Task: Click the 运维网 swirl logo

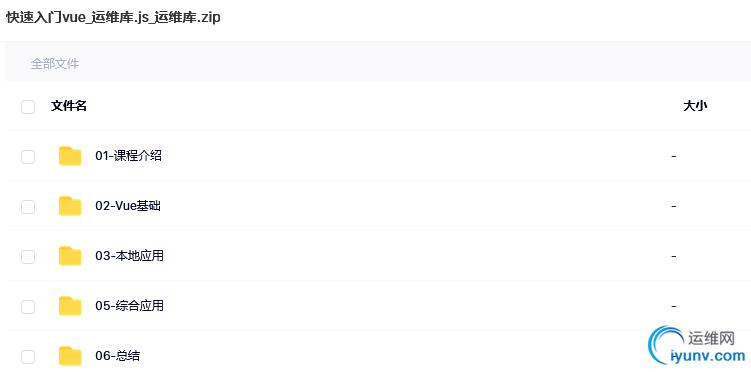Action: 667,344
